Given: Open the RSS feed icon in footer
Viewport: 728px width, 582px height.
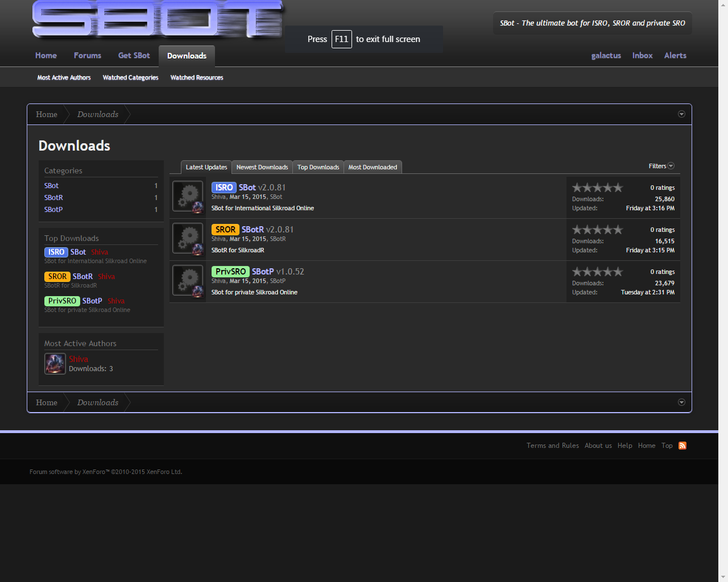Looking at the screenshot, I should tap(682, 446).
